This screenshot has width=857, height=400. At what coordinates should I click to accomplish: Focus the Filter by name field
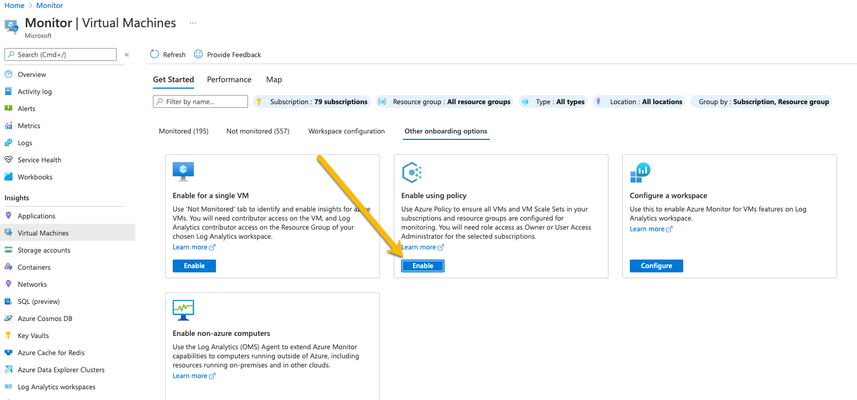click(x=201, y=102)
